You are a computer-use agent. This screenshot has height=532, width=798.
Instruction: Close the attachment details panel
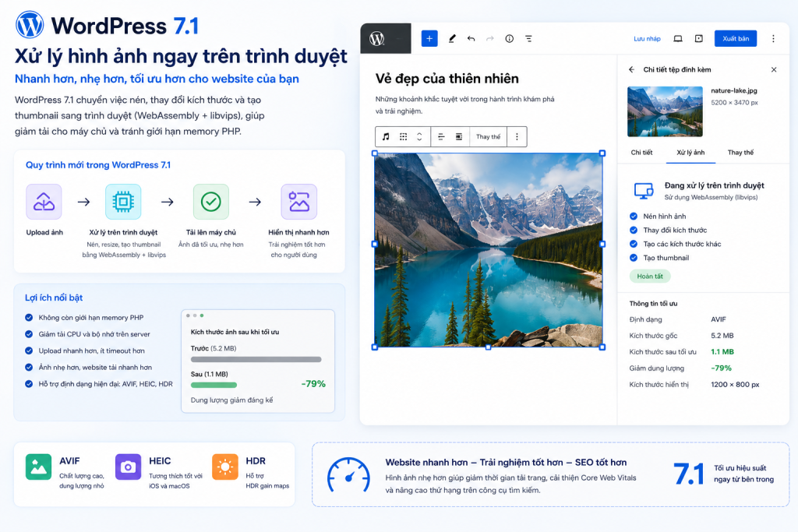(x=774, y=69)
